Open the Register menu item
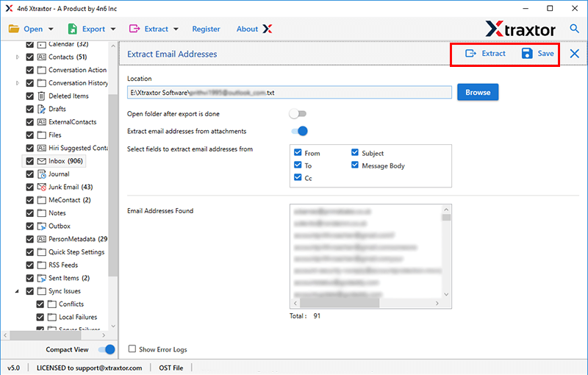Screen dimensions: 588x375 point(206,29)
